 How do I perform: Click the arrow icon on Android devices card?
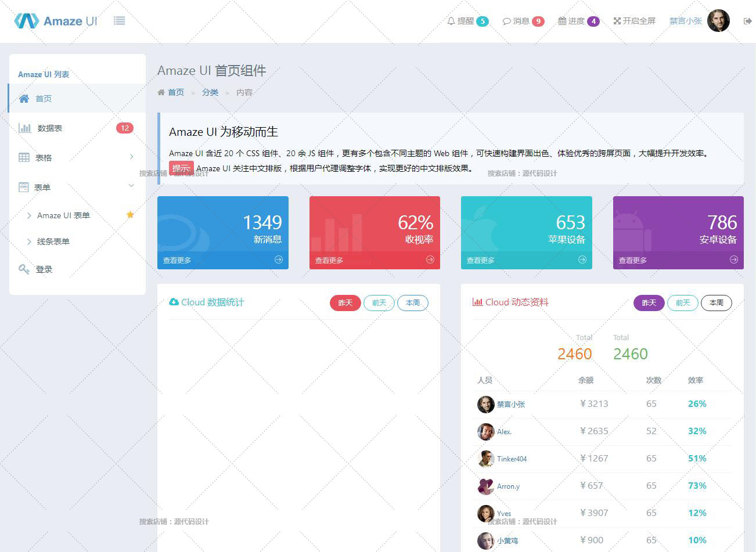click(x=734, y=260)
